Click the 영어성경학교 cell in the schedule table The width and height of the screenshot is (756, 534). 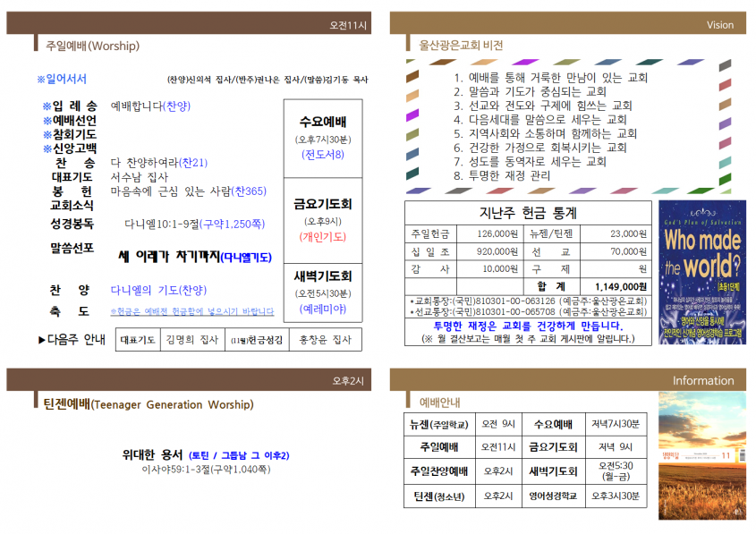(x=553, y=496)
